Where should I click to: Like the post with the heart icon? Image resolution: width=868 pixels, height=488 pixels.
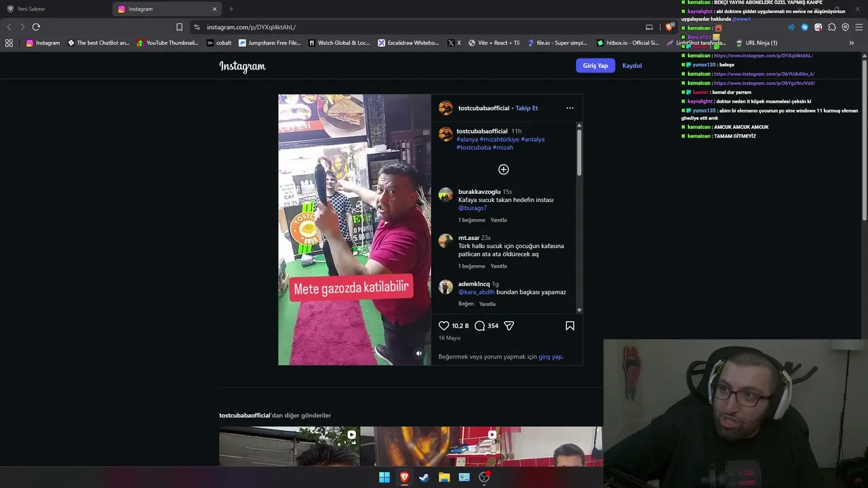tap(444, 326)
